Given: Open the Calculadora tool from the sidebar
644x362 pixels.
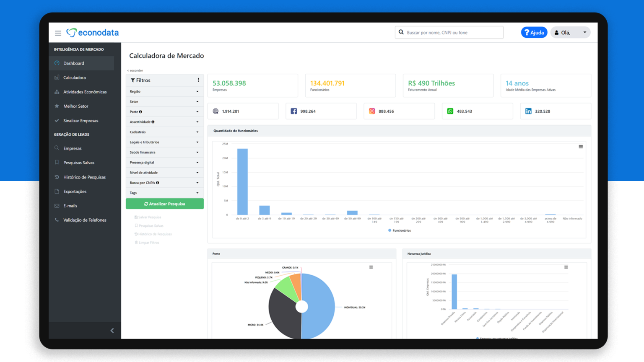Looking at the screenshot, I should (75, 77).
